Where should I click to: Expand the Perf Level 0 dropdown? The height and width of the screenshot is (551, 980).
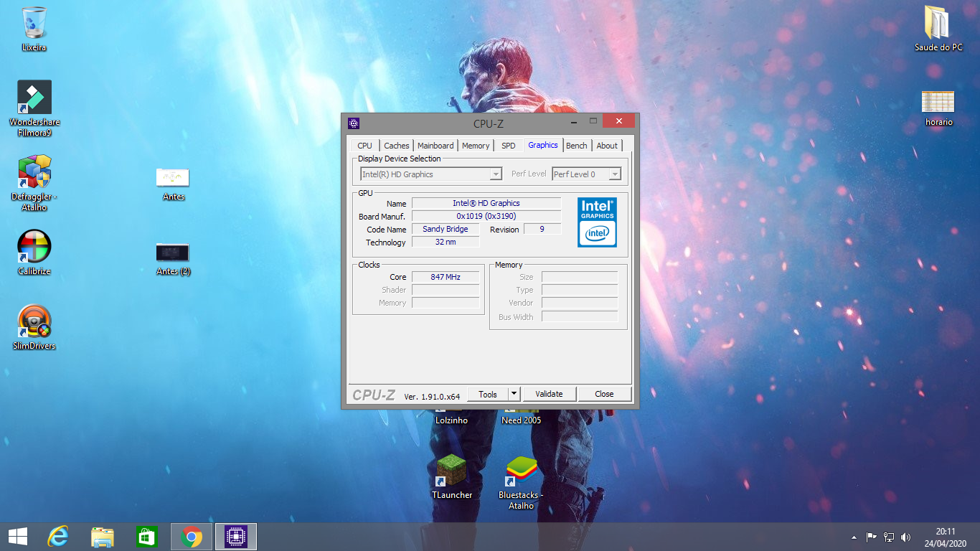click(x=615, y=174)
